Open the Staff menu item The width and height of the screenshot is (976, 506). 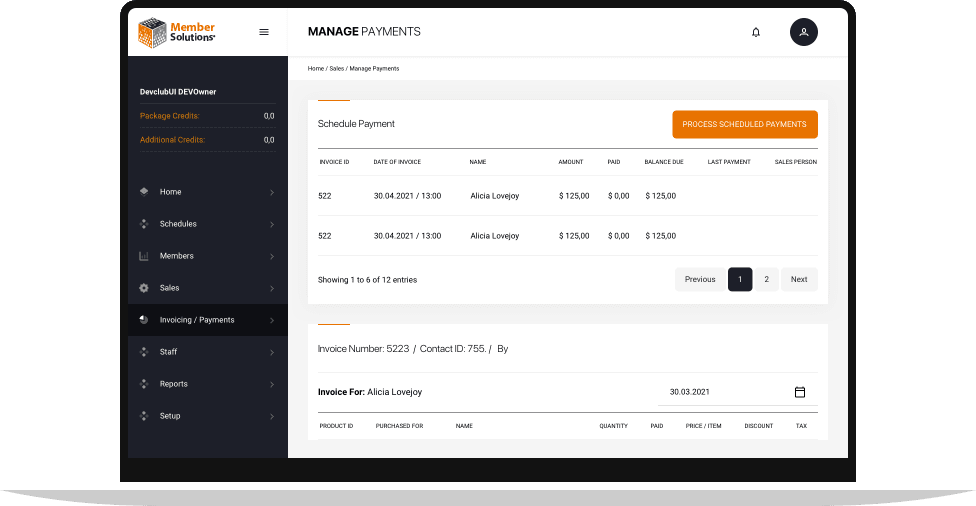207,352
